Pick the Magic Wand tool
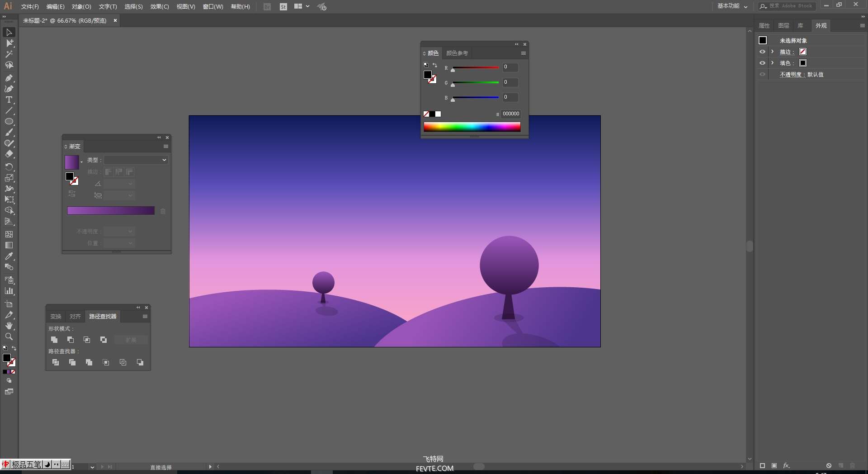 (x=9, y=54)
